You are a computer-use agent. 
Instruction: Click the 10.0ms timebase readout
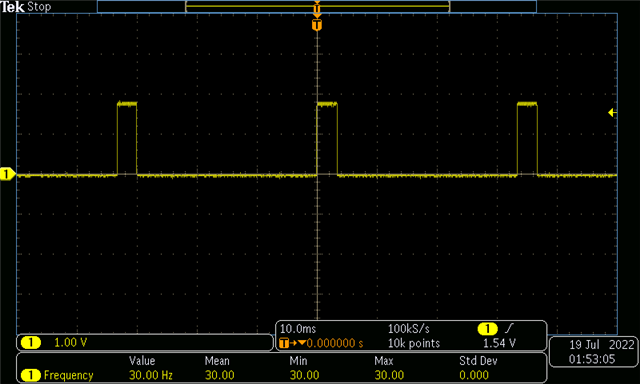pyautogui.click(x=298, y=329)
